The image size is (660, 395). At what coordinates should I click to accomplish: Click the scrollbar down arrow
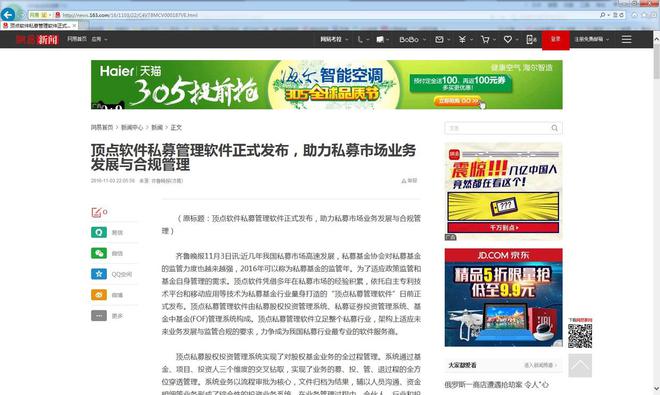pyautogui.click(x=656, y=389)
